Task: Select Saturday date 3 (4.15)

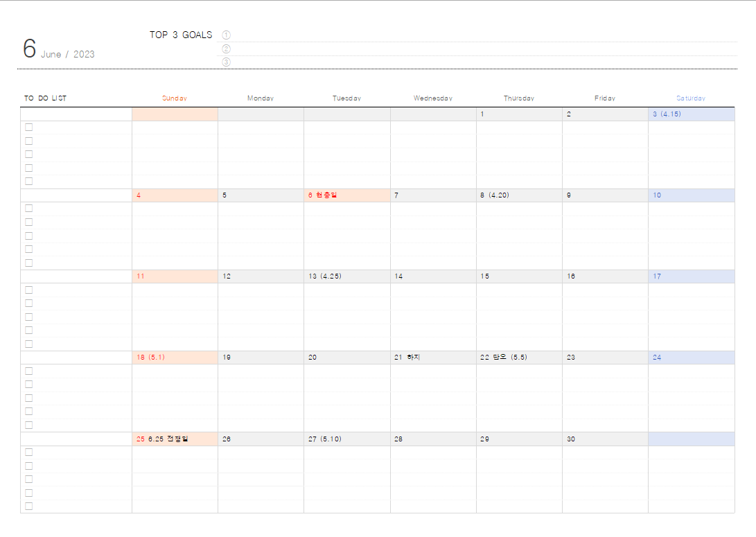Action: pos(692,114)
